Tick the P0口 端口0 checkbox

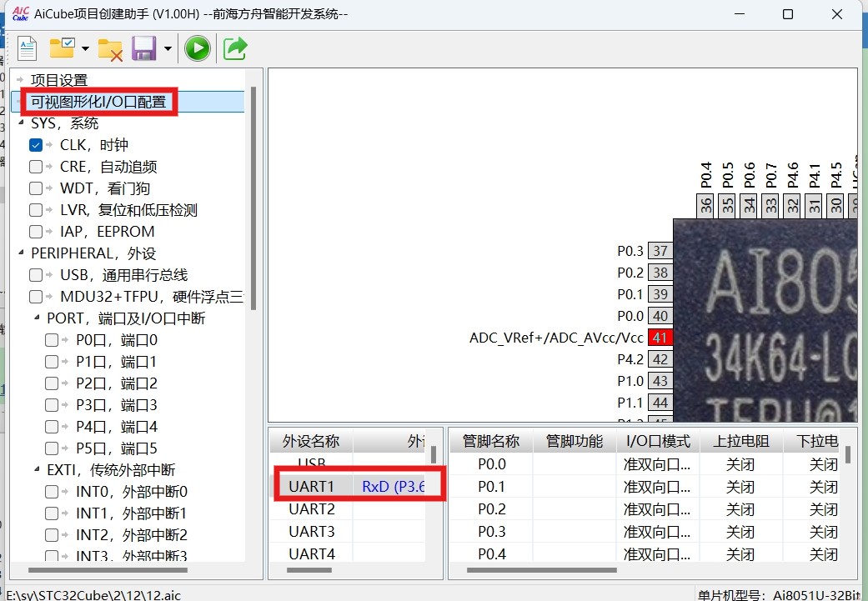pos(52,340)
